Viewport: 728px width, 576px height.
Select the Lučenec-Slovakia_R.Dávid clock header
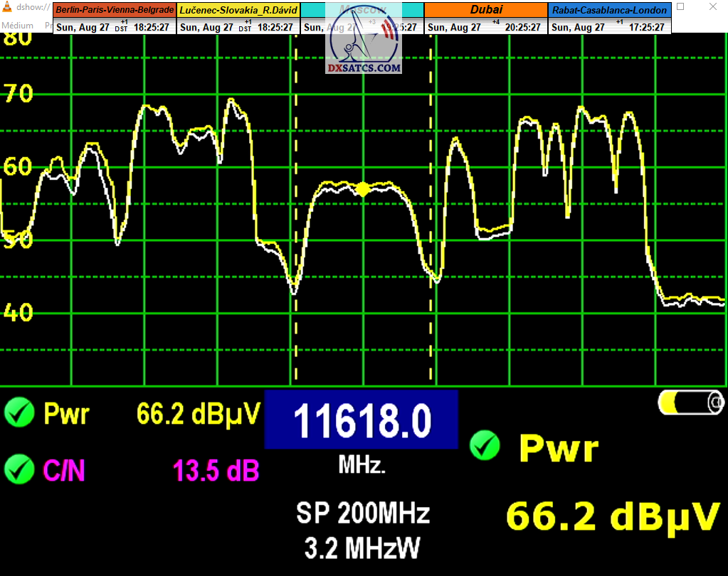[238, 10]
